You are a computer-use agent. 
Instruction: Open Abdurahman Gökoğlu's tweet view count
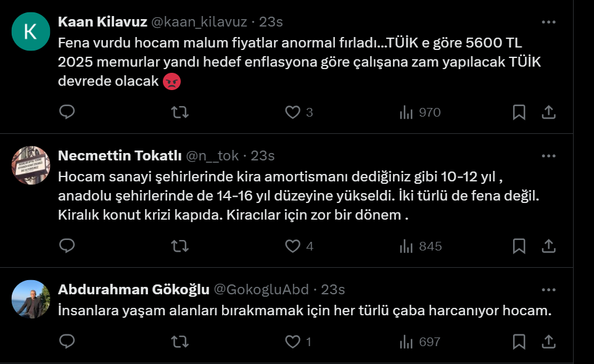[x=421, y=342]
